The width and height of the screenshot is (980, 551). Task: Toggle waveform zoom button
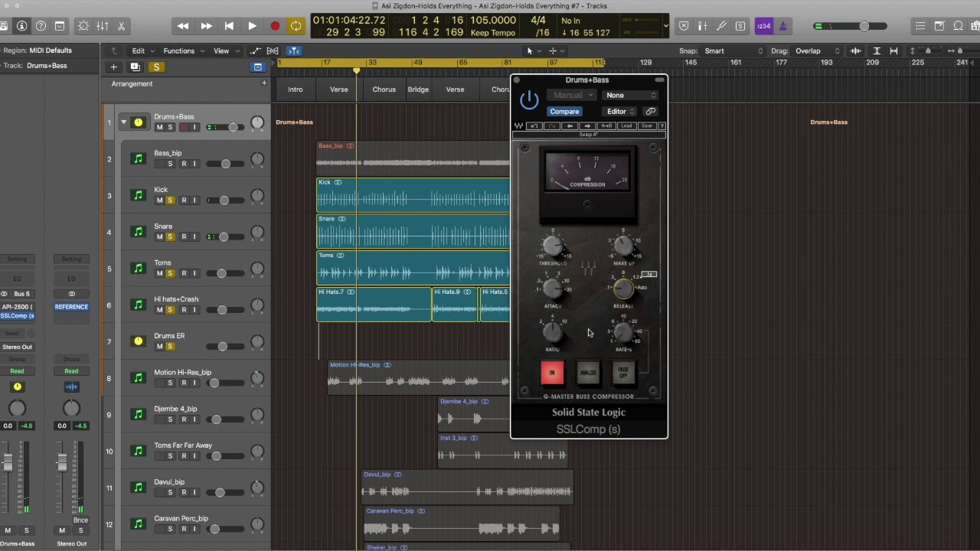(856, 51)
